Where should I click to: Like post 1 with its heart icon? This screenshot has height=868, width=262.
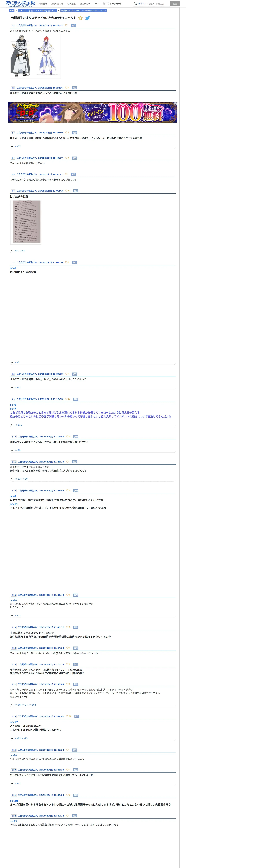[66, 25]
